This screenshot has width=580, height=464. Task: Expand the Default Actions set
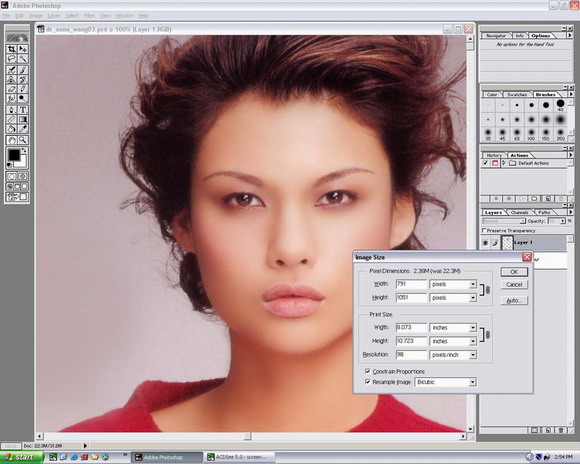point(503,163)
